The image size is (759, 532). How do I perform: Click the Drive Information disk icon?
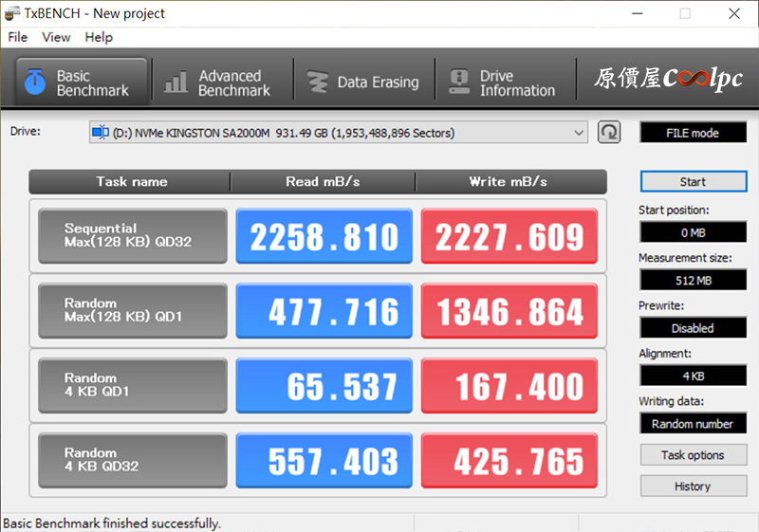coord(459,83)
